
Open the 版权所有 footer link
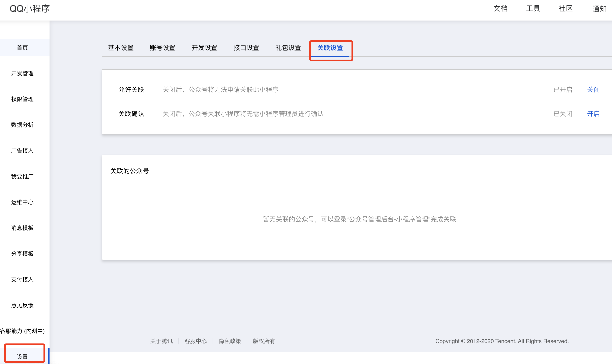tap(264, 341)
